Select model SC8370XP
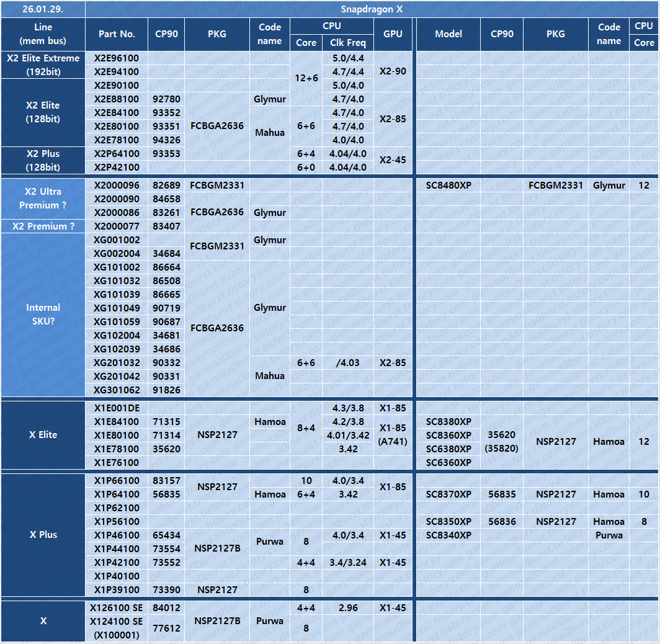The width and height of the screenshot is (660, 644). click(x=448, y=494)
